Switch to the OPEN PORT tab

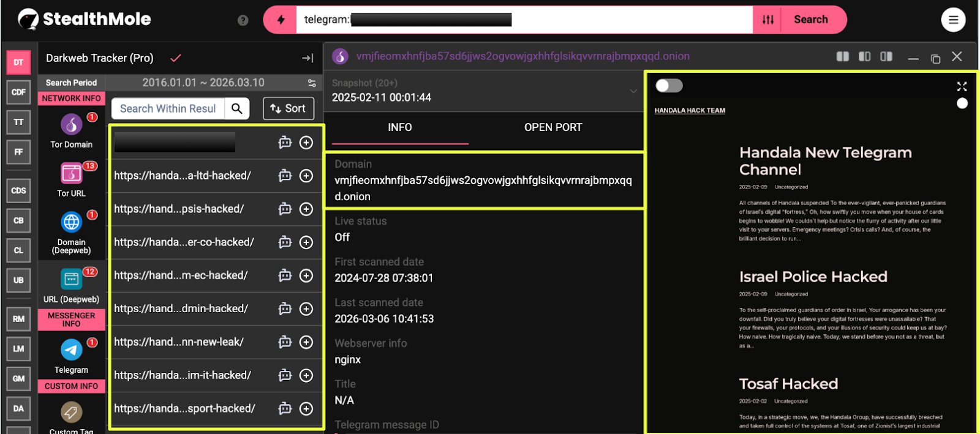pyautogui.click(x=552, y=127)
